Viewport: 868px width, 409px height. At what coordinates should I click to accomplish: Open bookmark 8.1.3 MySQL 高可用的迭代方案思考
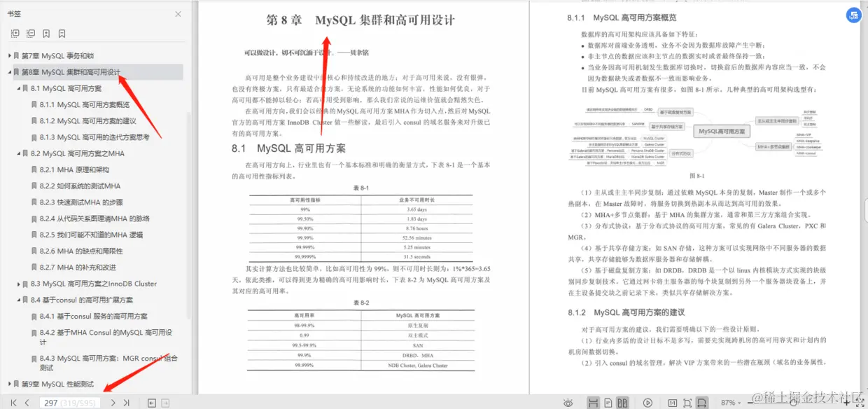(x=94, y=137)
